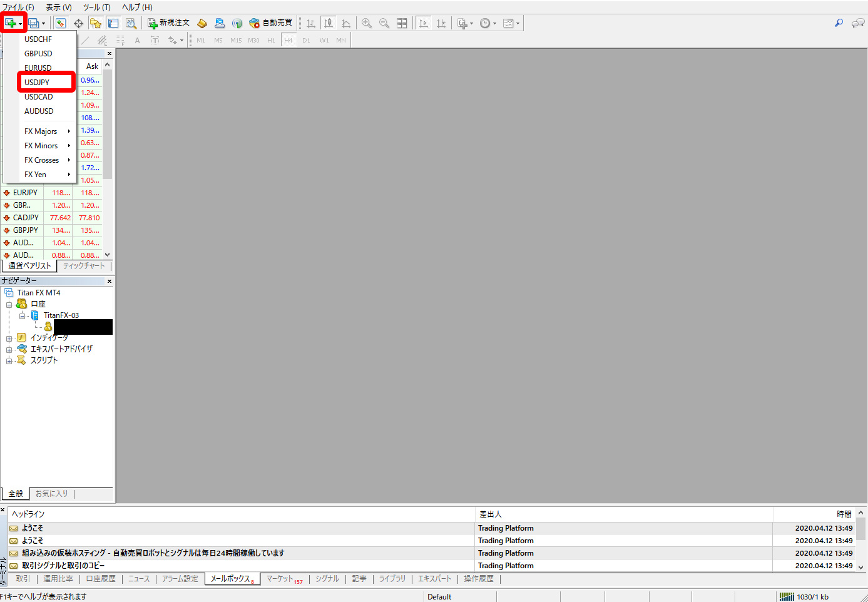868x602 pixels.
Task: Switch to line chart mode
Action: tap(346, 23)
